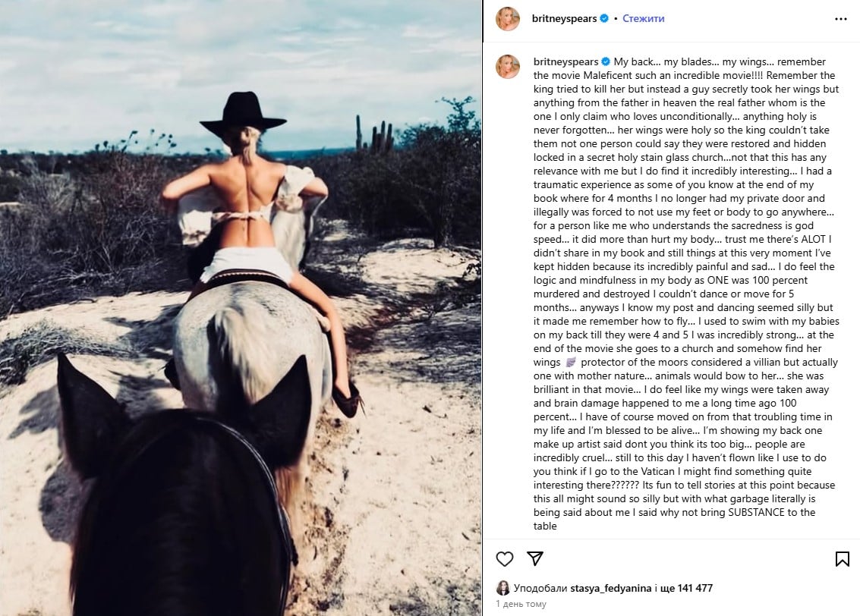Click the Стежити follow link
The height and width of the screenshot is (616, 860).
point(644,19)
